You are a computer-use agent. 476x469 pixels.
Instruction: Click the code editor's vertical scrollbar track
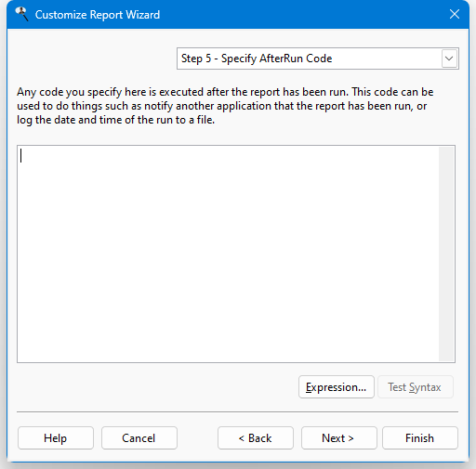446,254
